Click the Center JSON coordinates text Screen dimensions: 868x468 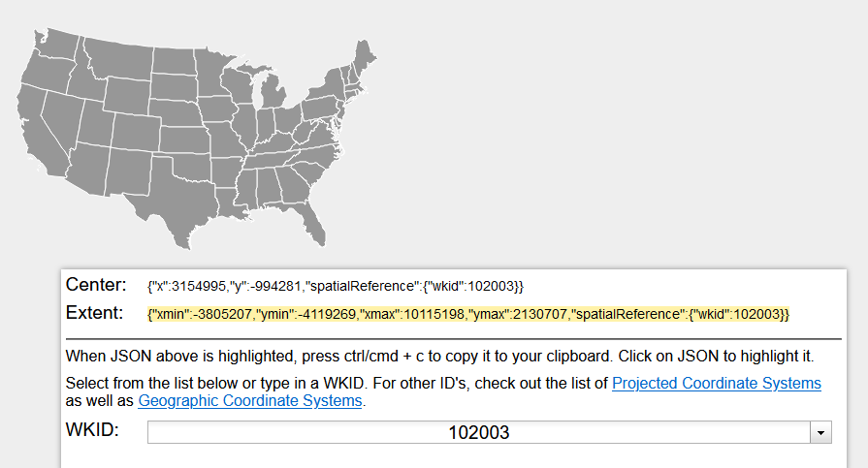point(335,286)
